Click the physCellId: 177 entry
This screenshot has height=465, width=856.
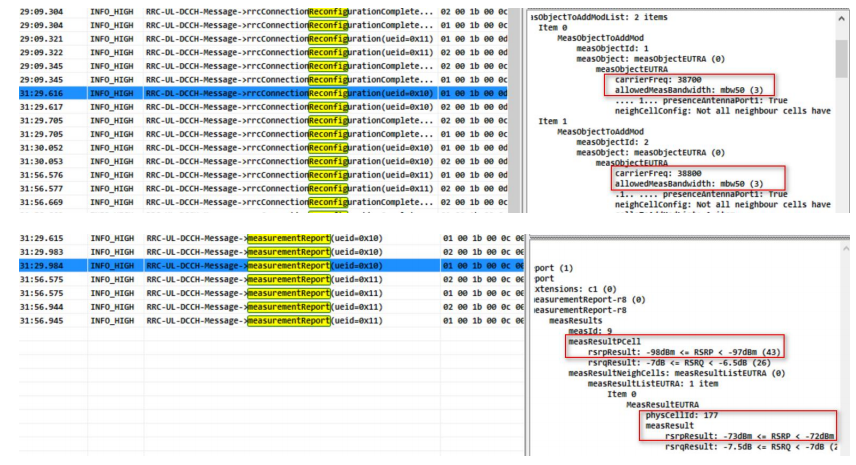tap(685, 414)
